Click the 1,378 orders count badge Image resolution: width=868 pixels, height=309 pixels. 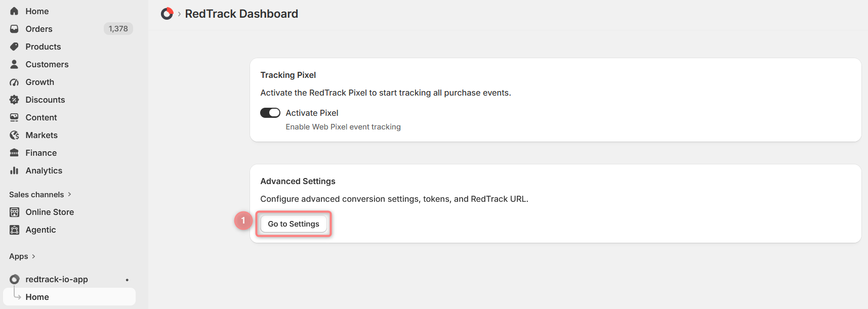click(118, 29)
